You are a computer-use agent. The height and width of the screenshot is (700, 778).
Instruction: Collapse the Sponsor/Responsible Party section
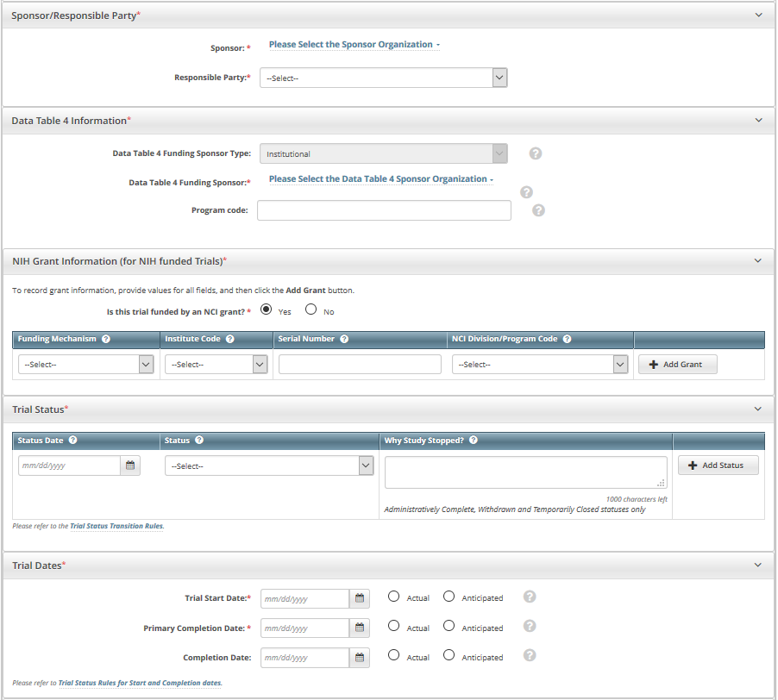click(759, 15)
